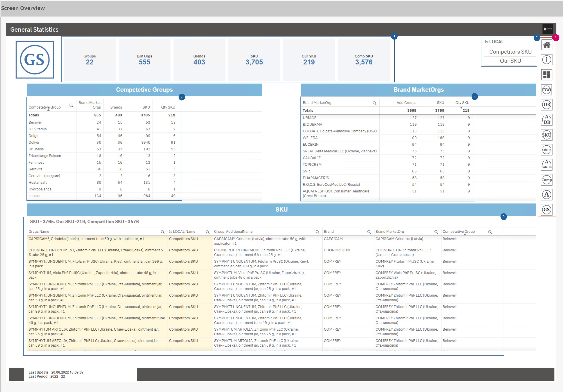The height and width of the screenshot is (392, 563).
Task: Search the Competetive Group column
Action: tap(71, 105)
